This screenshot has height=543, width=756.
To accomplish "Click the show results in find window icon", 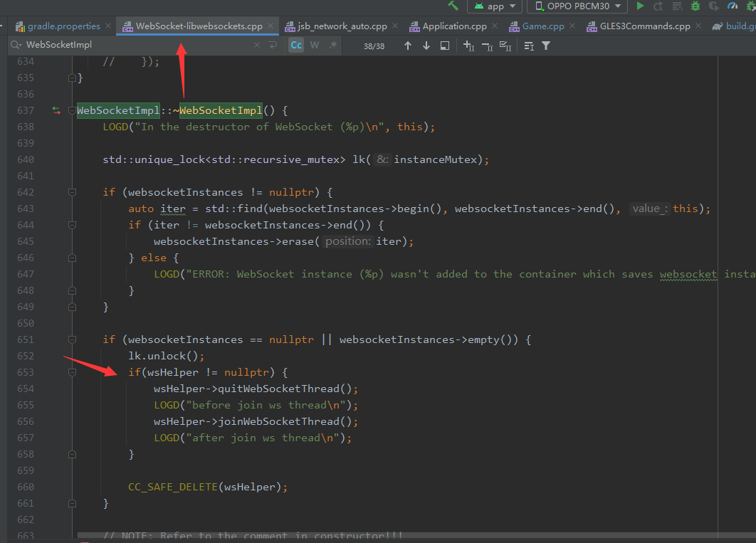I will [529, 46].
